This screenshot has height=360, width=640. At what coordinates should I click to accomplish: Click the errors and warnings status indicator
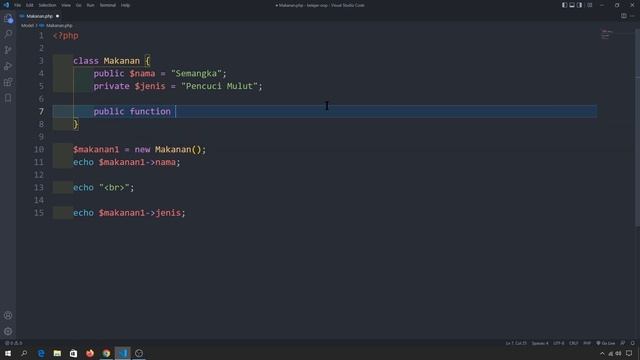[13, 343]
